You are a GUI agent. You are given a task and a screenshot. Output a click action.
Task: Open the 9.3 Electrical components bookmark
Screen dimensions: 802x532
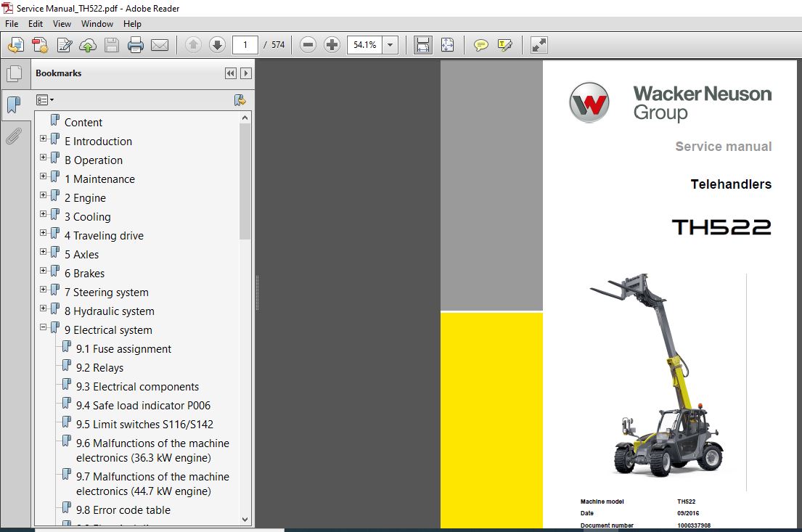click(137, 388)
